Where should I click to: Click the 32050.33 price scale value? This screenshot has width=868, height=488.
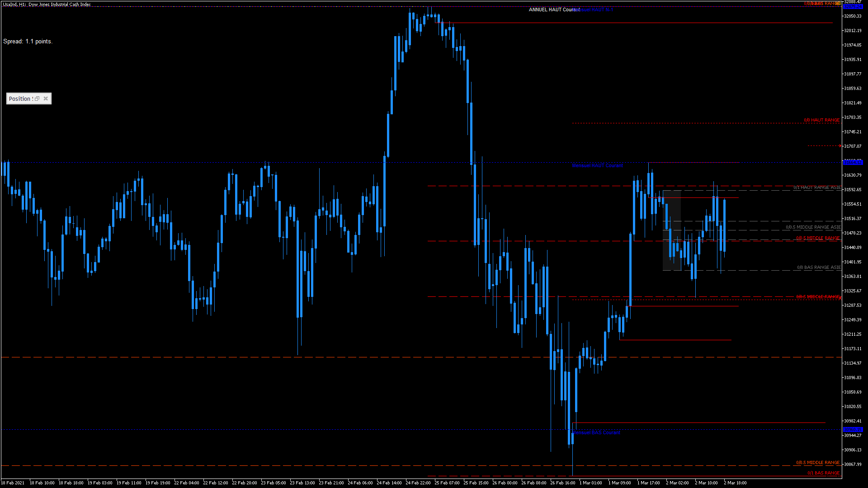click(853, 16)
